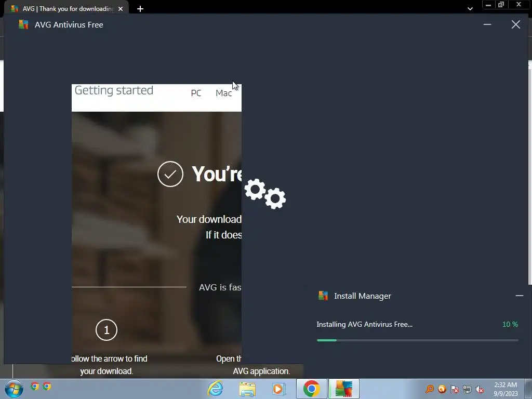
Task: Select the PC tab on the web page
Action: click(196, 93)
